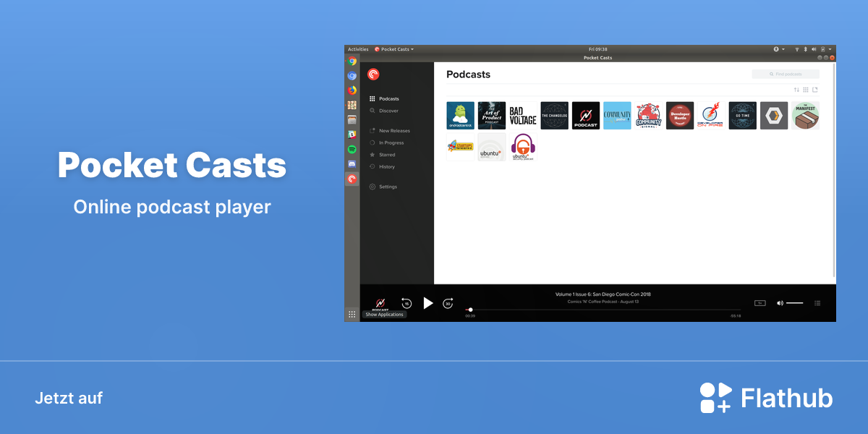This screenshot has width=868, height=434.
Task: Open the grey Ubuntu podcast tile
Action: pyautogui.click(x=492, y=147)
